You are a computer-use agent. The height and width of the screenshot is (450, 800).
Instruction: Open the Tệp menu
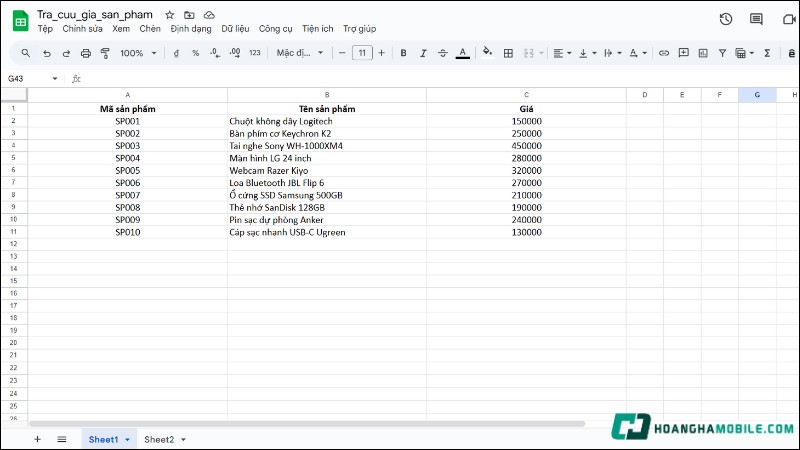tap(45, 29)
